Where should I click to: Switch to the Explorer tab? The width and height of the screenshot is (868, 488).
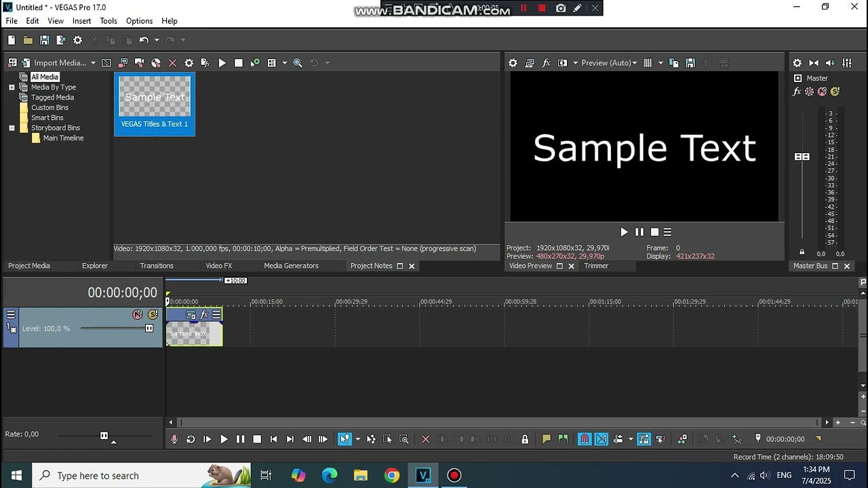[95, 266]
